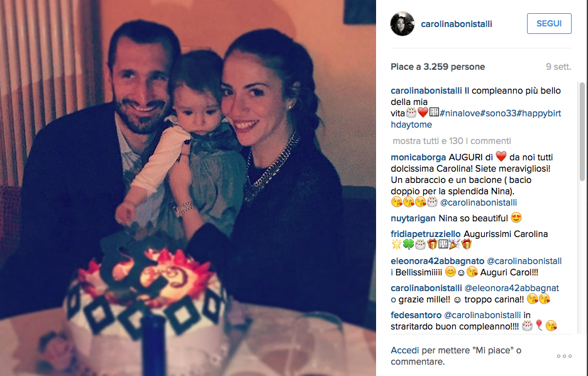Visit eleonora42abbagnato's profile
Viewport: 588px width, 376px height.
(x=437, y=261)
